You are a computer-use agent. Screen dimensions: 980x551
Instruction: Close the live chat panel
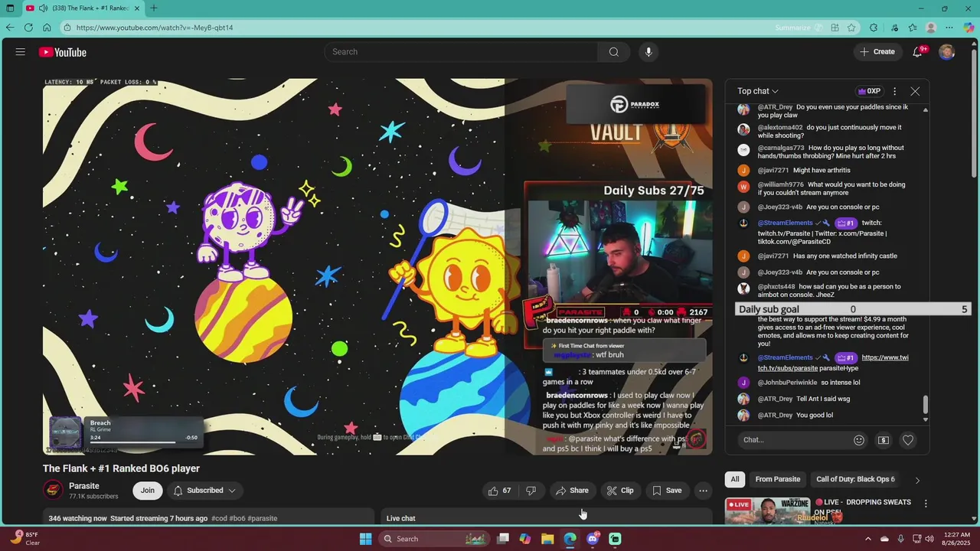coord(915,91)
